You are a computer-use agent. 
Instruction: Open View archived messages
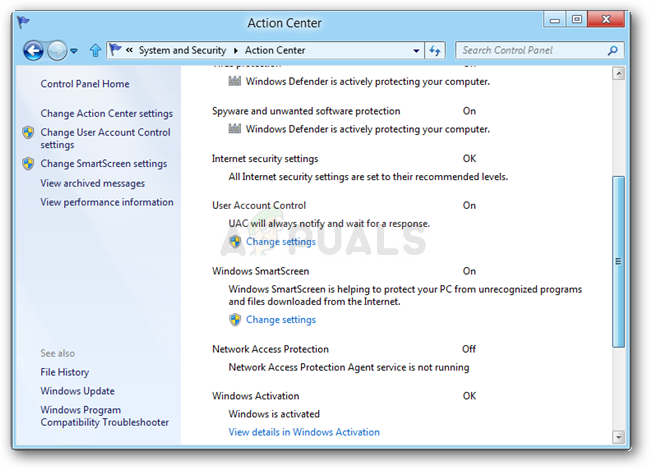[92, 183]
